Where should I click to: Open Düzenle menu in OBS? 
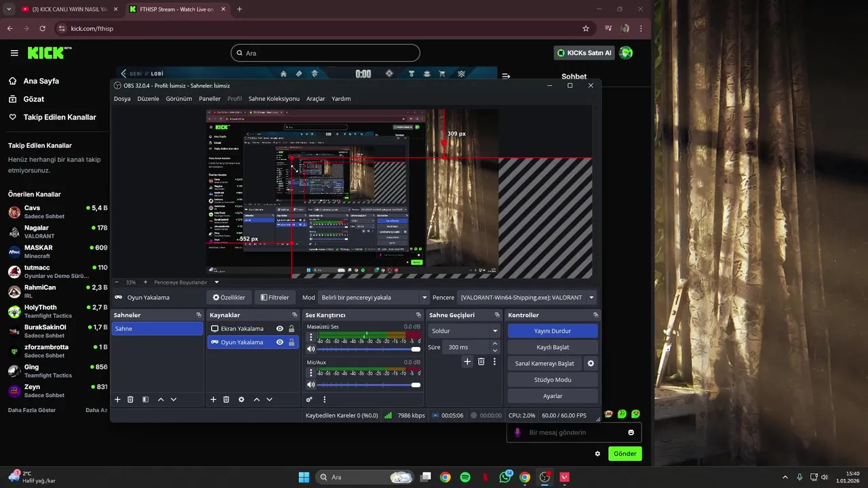coord(149,98)
